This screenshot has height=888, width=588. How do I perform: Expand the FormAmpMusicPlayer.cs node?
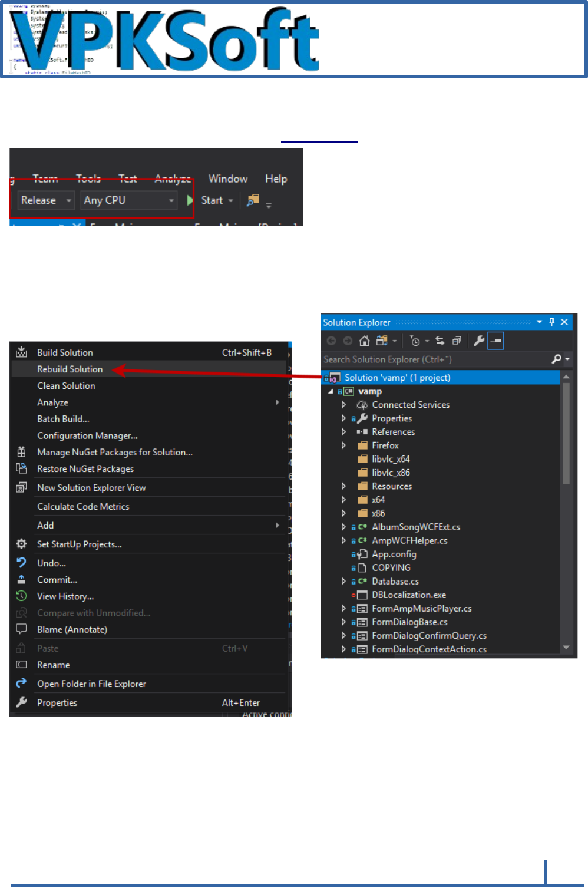[x=343, y=608]
